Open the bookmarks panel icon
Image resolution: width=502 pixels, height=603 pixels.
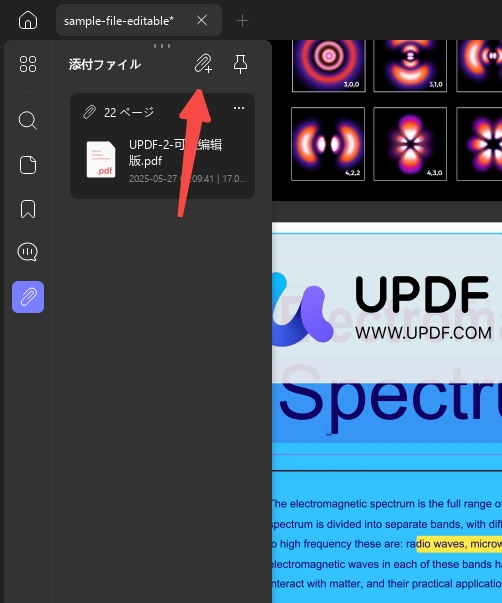click(28, 209)
